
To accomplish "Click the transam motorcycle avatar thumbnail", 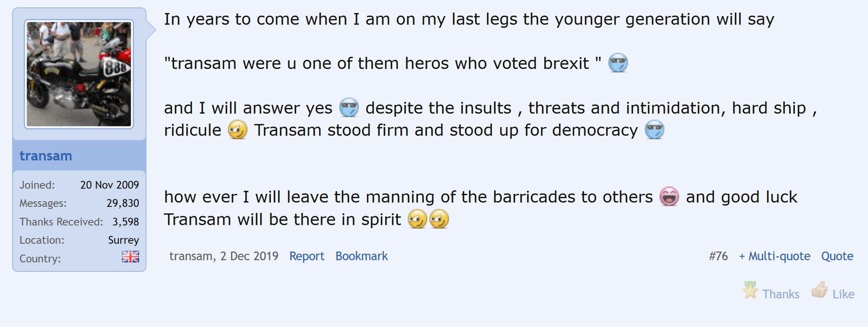I will [79, 74].
